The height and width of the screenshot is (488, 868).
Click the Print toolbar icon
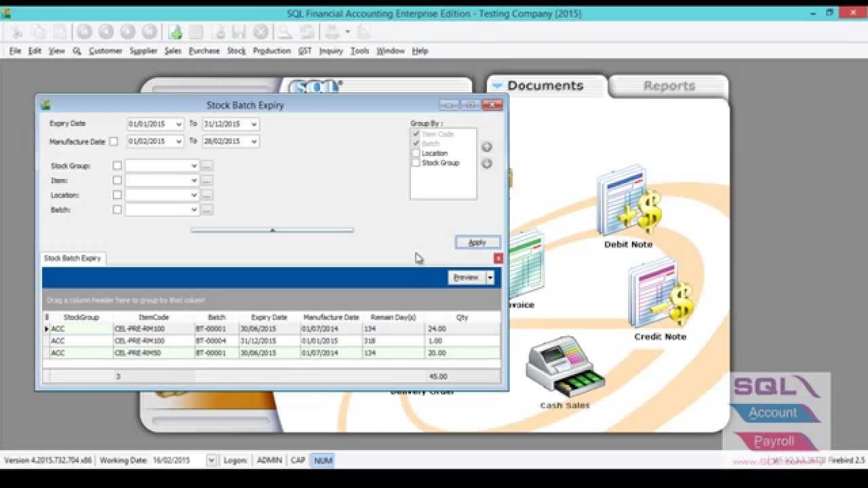332,32
